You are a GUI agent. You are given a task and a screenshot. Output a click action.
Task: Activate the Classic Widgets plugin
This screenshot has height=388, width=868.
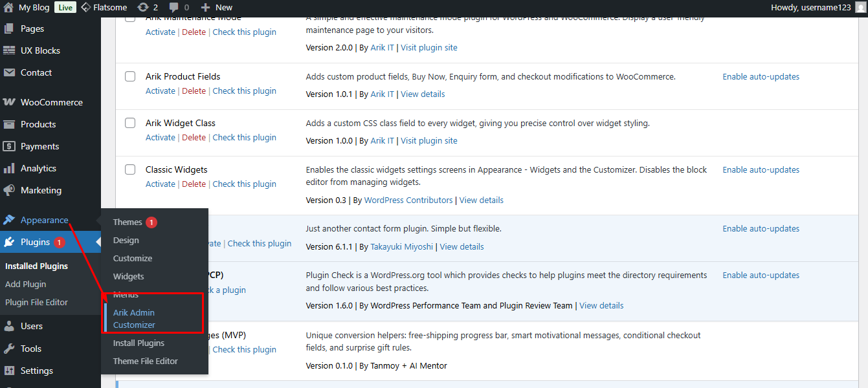(x=161, y=184)
